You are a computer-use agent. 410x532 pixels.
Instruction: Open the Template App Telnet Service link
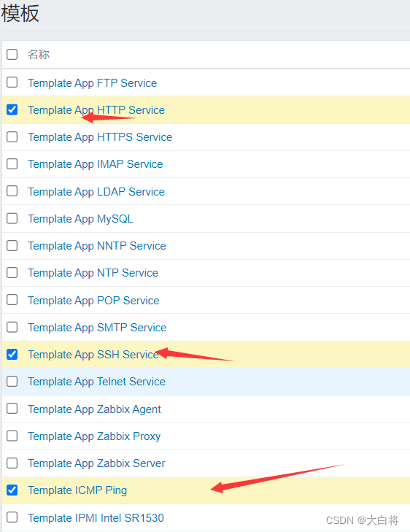point(96,382)
